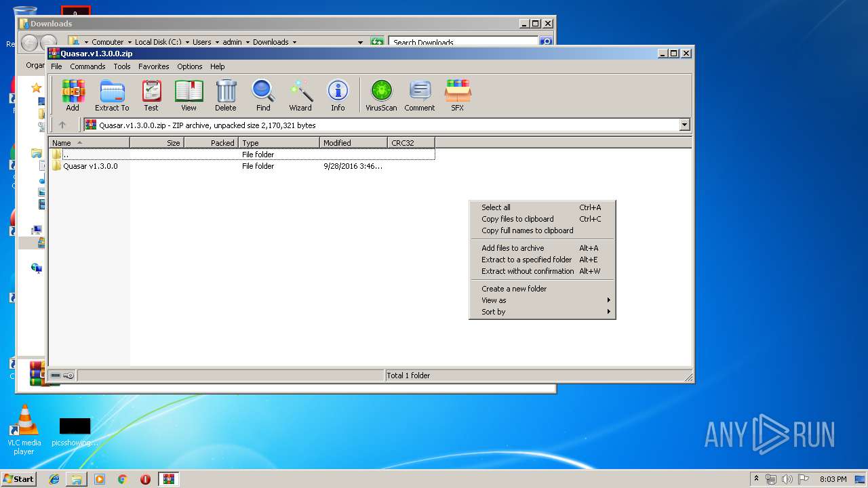The width and height of the screenshot is (868, 488).
Task: Open Chrome from taskbar
Action: (123, 479)
